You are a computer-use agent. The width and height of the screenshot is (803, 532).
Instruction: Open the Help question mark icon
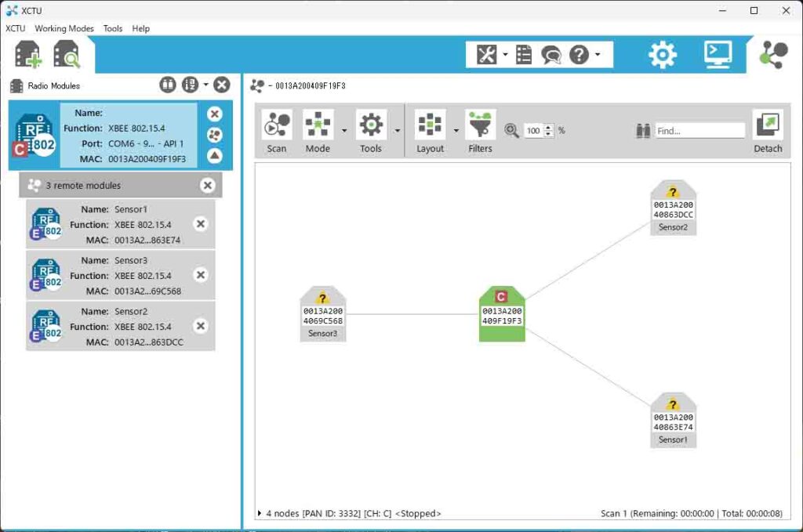click(x=580, y=55)
